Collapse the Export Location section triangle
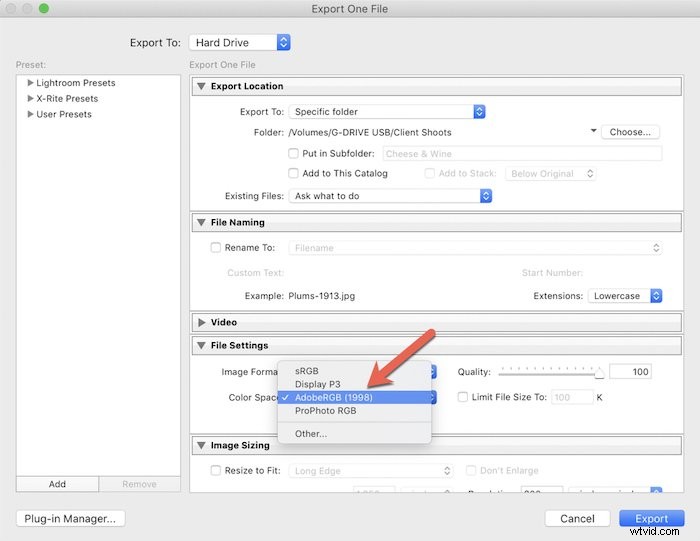The width and height of the screenshot is (700, 541). pyautogui.click(x=201, y=87)
